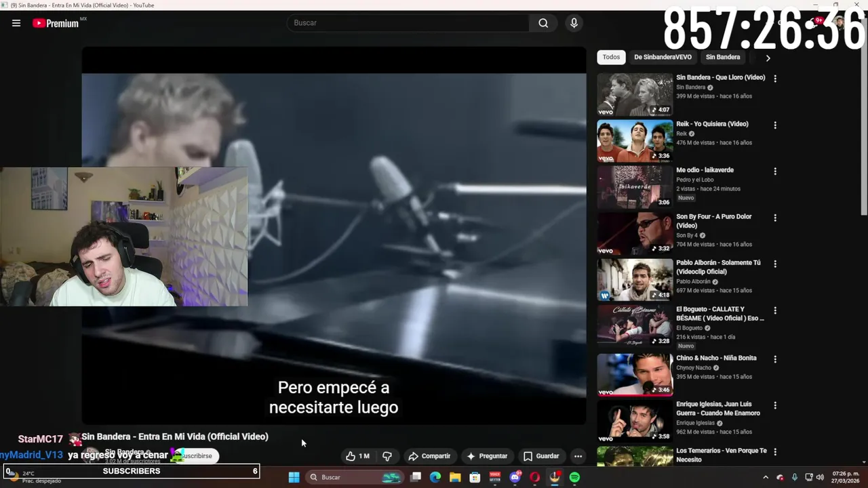This screenshot has height=488, width=868.
Task: Open options for Me odio - laikaverde
Action: point(775,171)
